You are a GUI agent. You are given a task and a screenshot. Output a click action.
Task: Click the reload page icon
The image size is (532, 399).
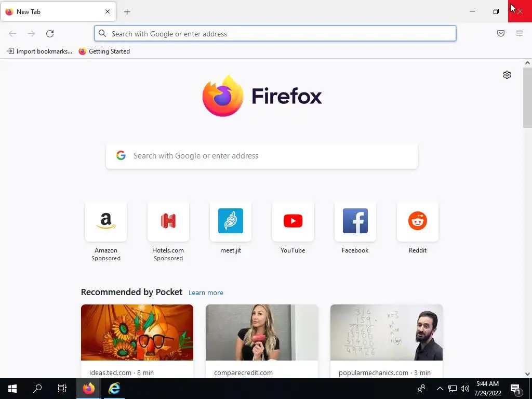pyautogui.click(x=50, y=34)
